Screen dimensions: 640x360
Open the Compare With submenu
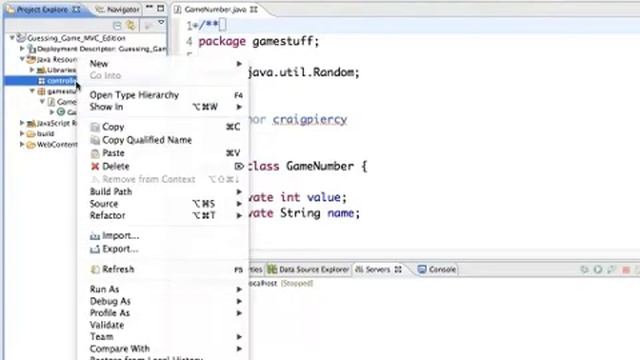pyautogui.click(x=163, y=349)
